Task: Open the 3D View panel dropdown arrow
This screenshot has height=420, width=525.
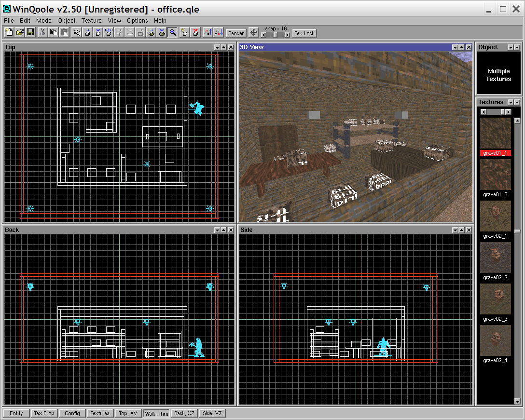Action: pos(455,47)
